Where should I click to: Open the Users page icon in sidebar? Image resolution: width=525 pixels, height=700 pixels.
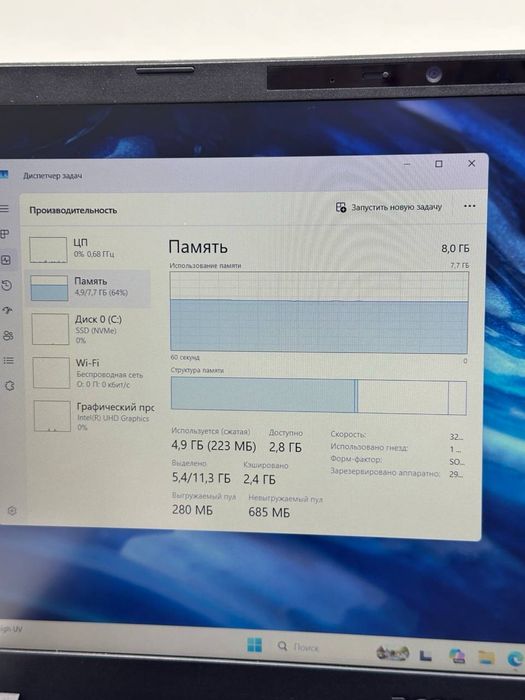tap(8, 336)
